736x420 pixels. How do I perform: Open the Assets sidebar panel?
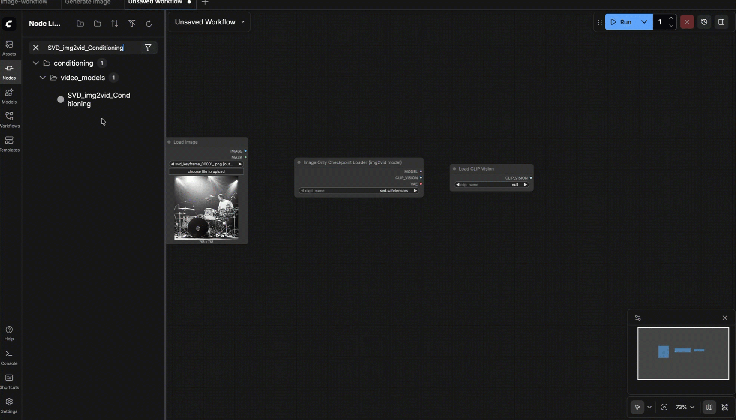click(x=9, y=47)
